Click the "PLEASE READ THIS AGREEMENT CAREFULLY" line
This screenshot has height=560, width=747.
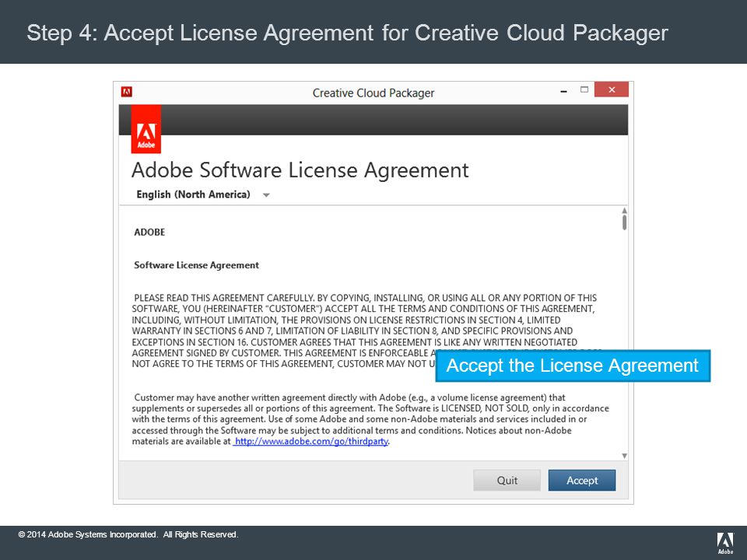(x=365, y=298)
